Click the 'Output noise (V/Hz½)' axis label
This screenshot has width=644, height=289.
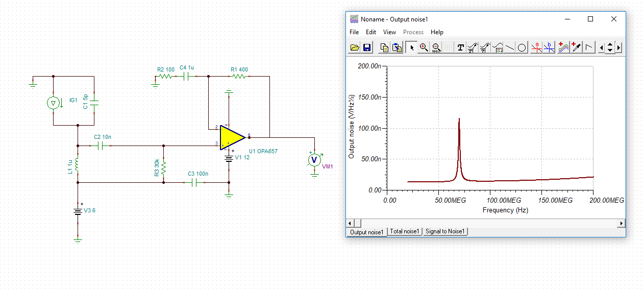point(352,128)
